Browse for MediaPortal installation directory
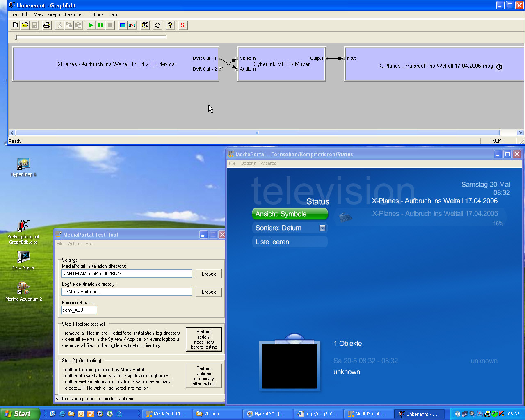 (x=209, y=274)
